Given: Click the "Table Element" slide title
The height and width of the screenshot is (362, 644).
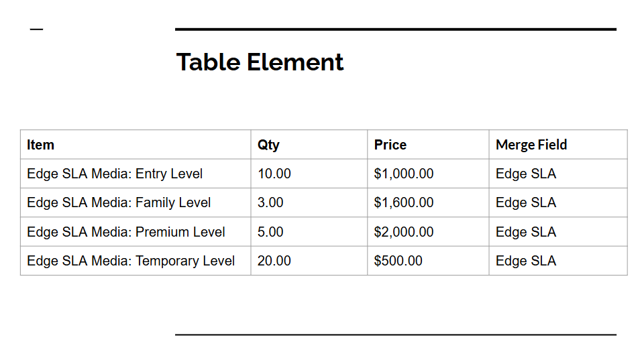Looking at the screenshot, I should (260, 62).
